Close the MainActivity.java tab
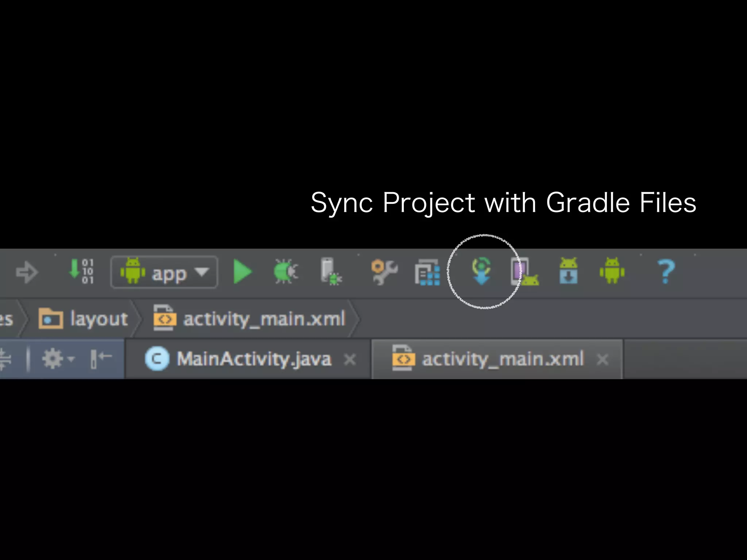The image size is (747, 560). pos(350,360)
